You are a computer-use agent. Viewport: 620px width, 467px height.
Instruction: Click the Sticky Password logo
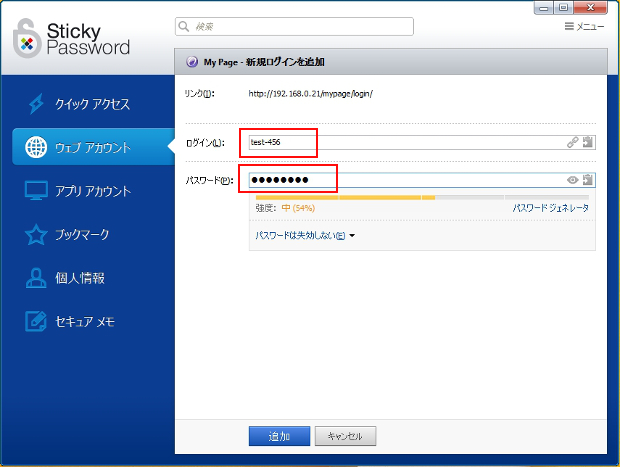[71, 38]
